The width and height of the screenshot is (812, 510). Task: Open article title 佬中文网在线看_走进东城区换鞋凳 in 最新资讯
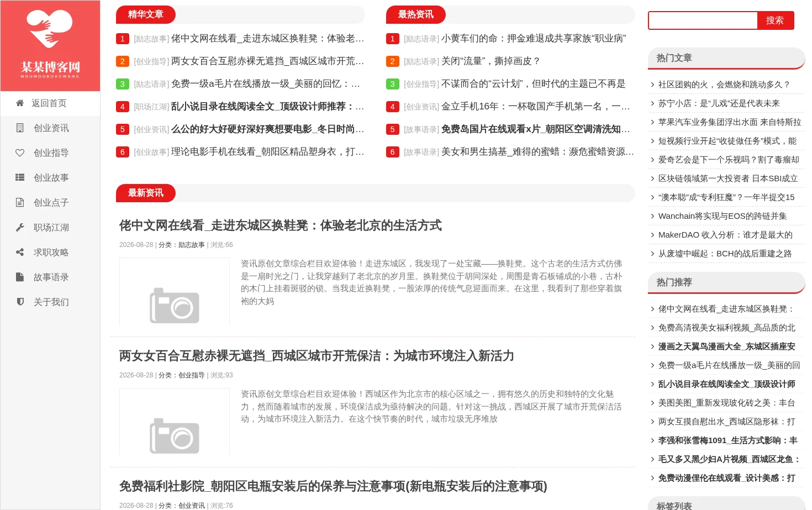(x=280, y=225)
